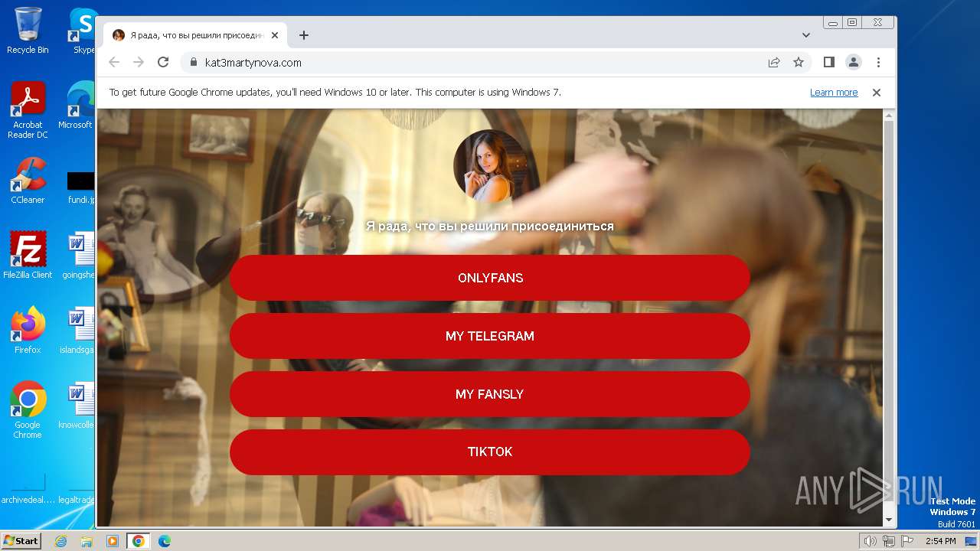Click the browser Forward arrow

139,63
